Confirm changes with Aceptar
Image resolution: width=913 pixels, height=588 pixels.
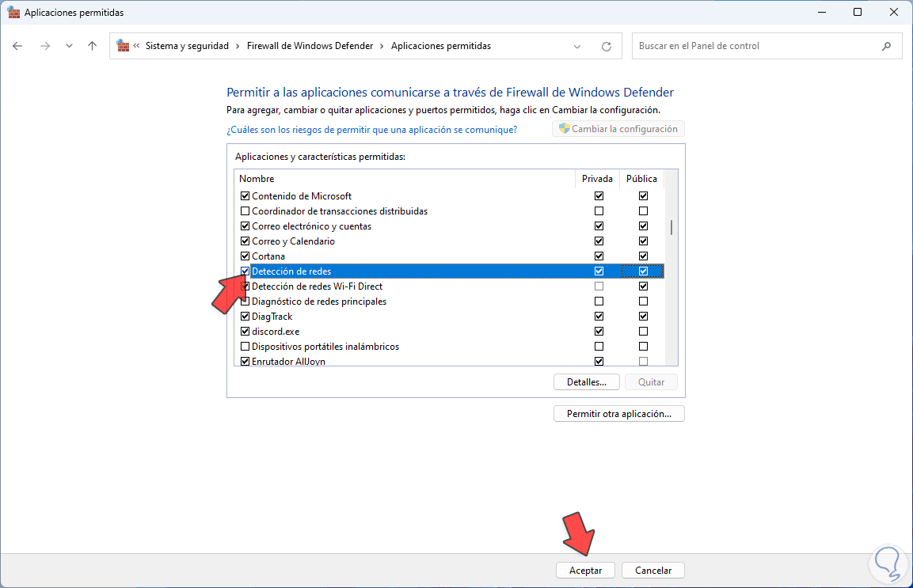[585, 571]
